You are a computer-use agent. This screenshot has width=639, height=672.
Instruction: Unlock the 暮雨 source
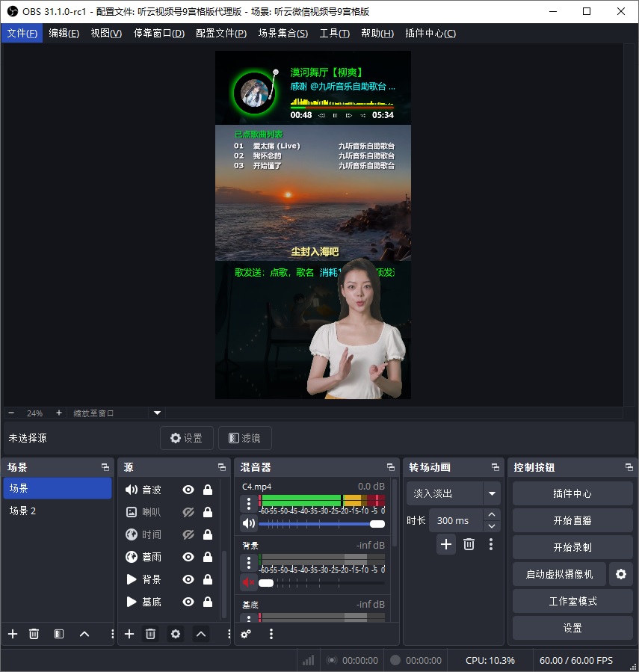point(208,557)
